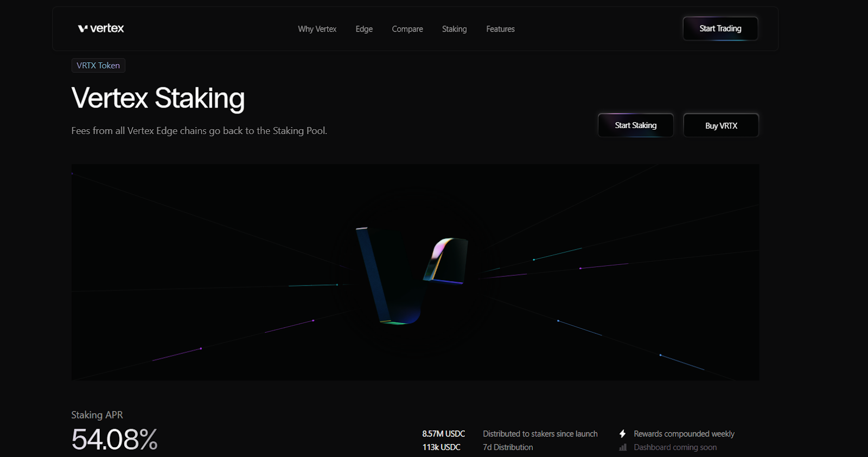Click the Buy VRTX button
The height and width of the screenshot is (457, 868).
tap(721, 125)
